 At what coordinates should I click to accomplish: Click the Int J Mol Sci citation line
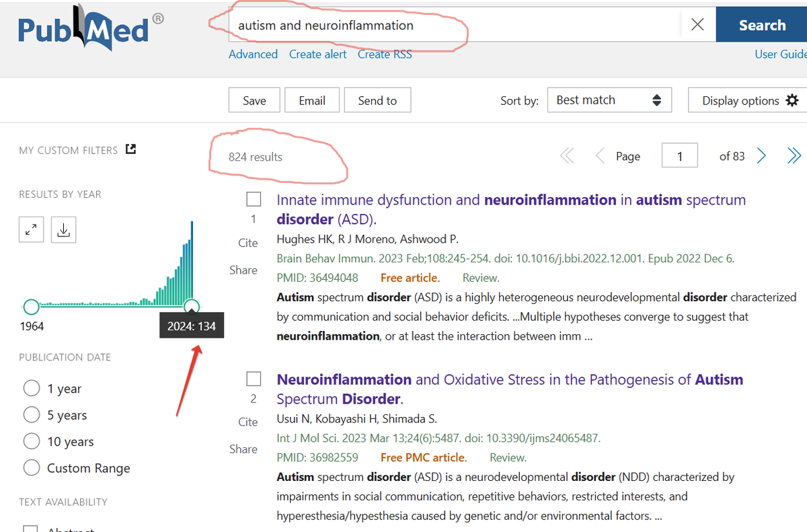click(438, 438)
